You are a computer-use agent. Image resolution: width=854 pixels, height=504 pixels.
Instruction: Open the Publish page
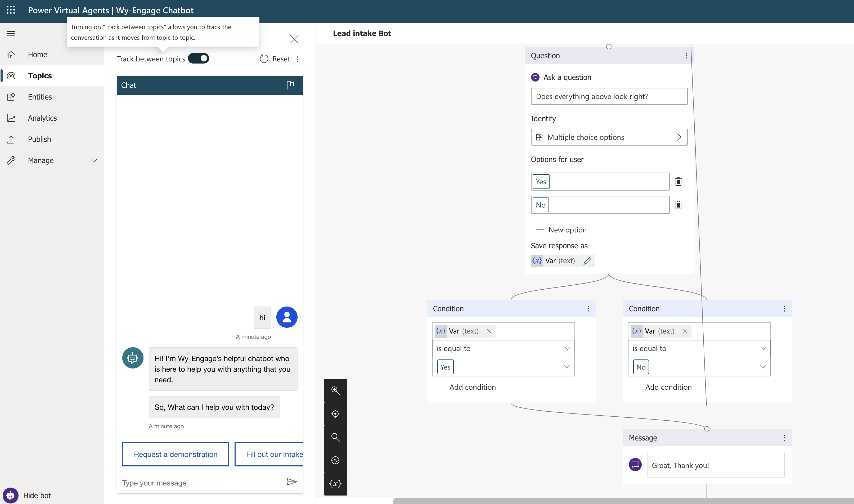(52, 139)
